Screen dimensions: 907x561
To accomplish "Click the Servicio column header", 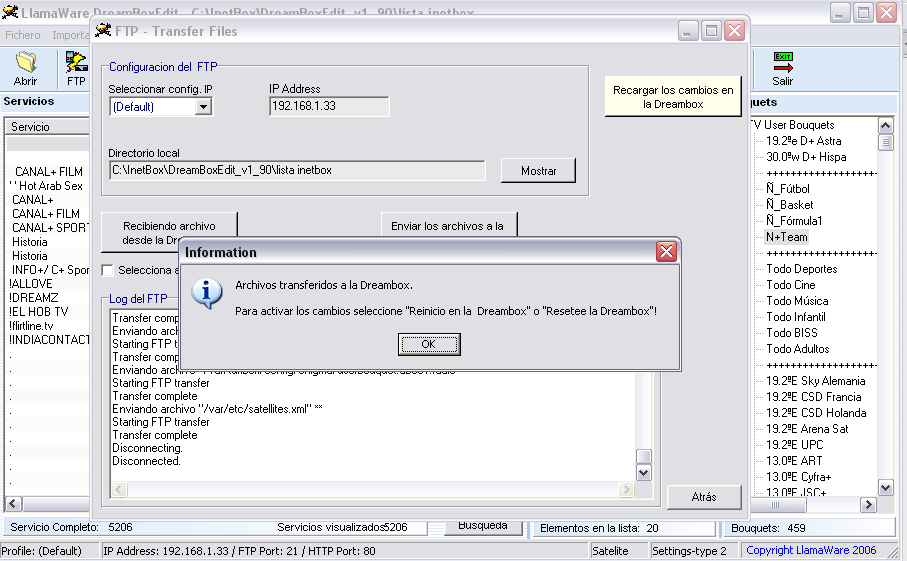I will [48, 127].
